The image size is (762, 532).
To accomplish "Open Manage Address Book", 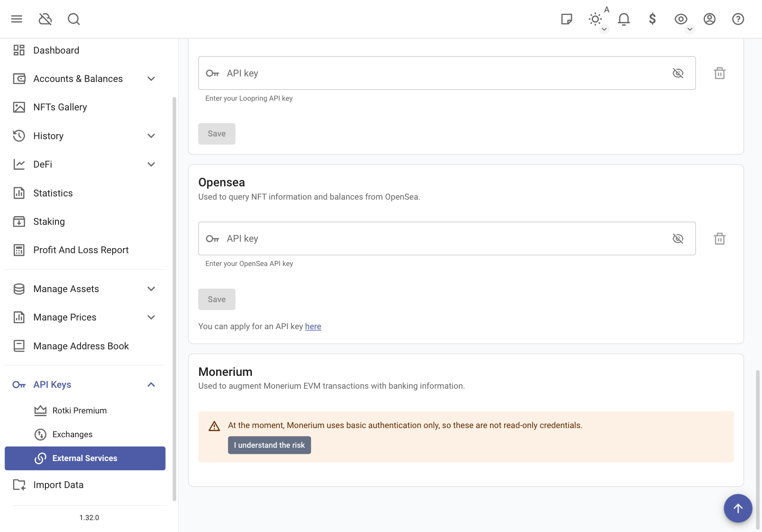I will [x=85, y=346].
